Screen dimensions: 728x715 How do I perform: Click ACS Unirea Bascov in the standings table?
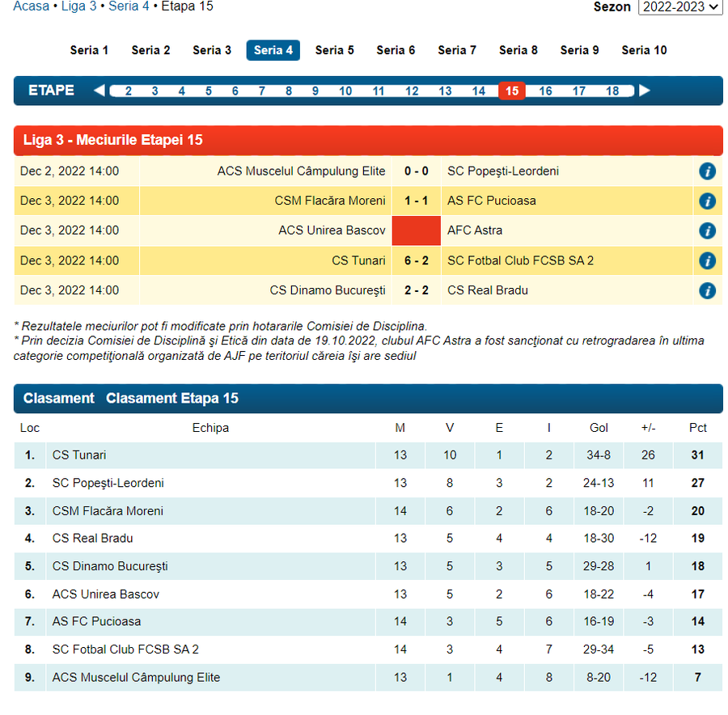tap(106, 594)
